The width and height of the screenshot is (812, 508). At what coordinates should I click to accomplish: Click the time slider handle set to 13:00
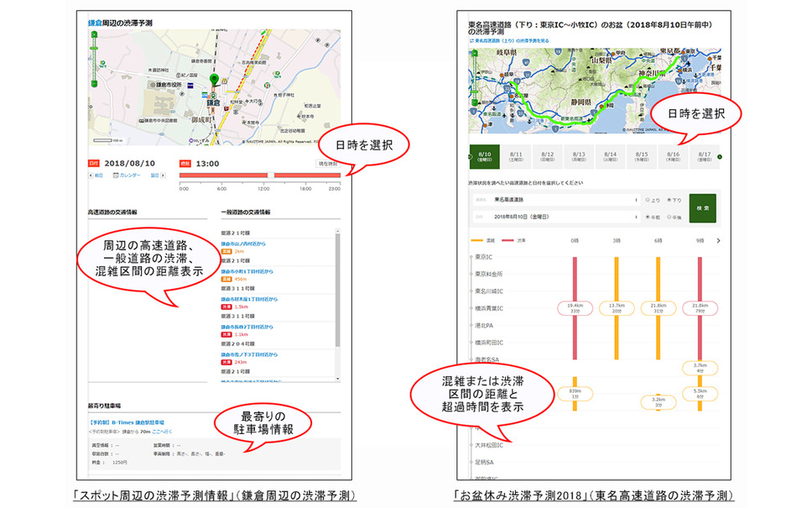[x=272, y=175]
